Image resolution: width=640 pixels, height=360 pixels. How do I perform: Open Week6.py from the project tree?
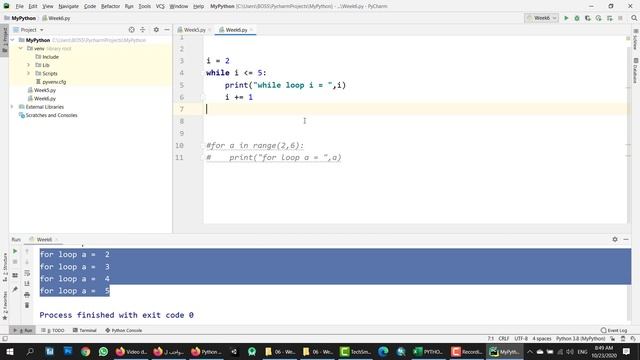42,98
